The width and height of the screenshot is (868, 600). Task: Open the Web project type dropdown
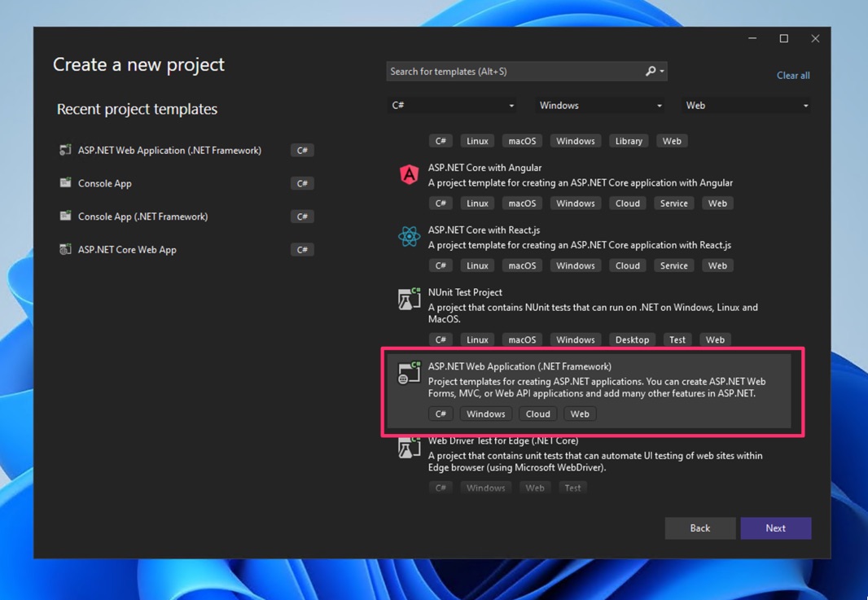(x=747, y=106)
